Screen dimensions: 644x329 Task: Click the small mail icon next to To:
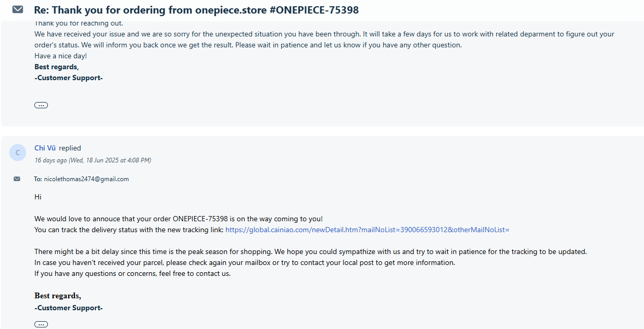(17, 179)
